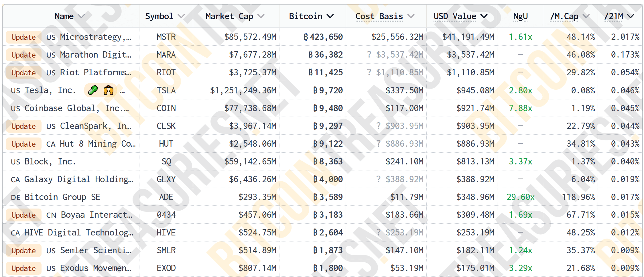Sort by the Bitcoin column arrow
The width and height of the screenshot is (644, 277).
click(330, 16)
